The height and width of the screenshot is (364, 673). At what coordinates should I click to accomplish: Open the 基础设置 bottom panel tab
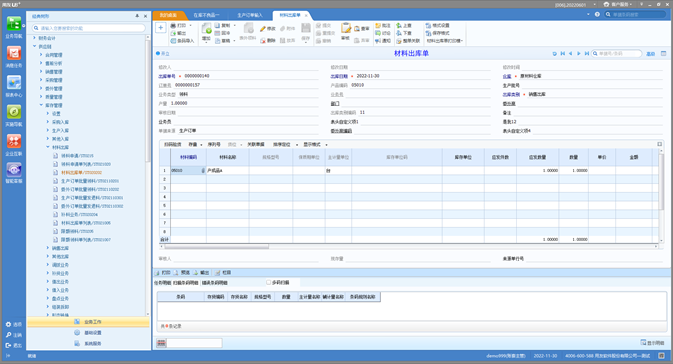click(x=88, y=333)
